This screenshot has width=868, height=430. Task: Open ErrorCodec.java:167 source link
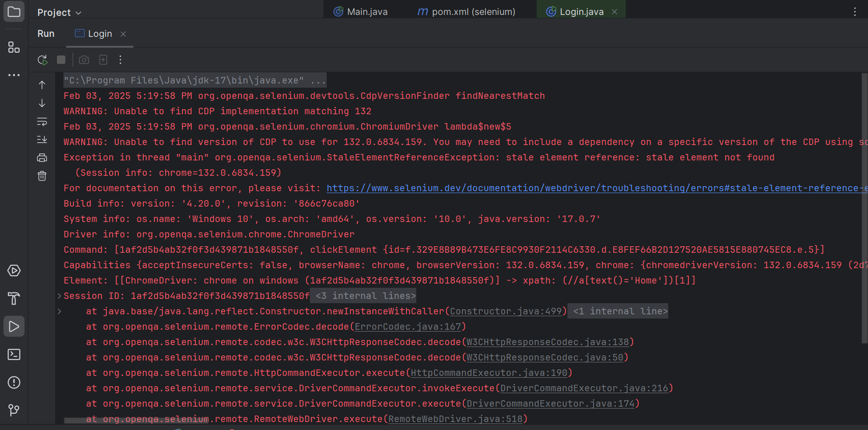click(x=408, y=326)
